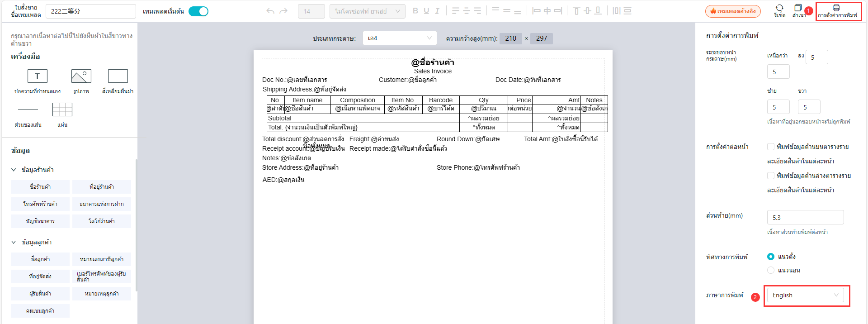This screenshot has height=324, width=868.
Task: Align text center in toolbar
Action: (467, 11)
